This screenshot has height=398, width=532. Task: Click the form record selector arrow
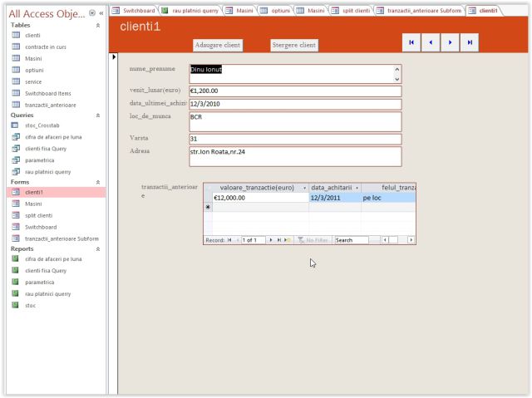pos(114,57)
